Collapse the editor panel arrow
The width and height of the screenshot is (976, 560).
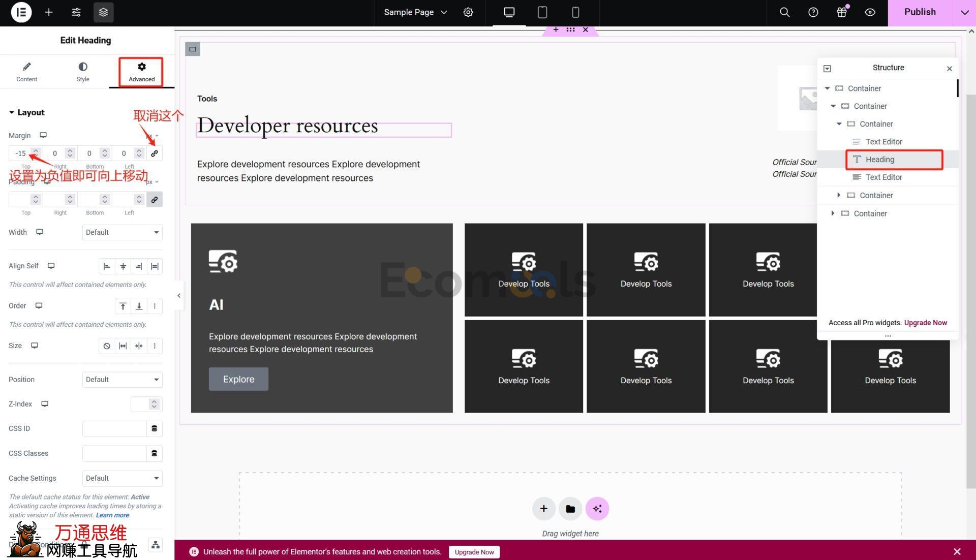pyautogui.click(x=179, y=295)
